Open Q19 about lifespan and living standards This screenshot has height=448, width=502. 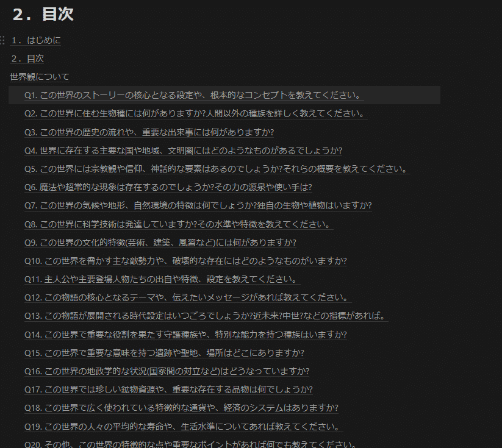(x=184, y=427)
